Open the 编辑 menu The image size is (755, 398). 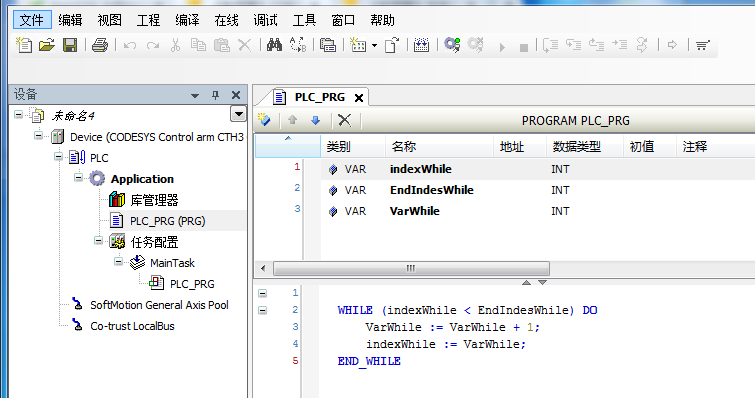point(70,20)
